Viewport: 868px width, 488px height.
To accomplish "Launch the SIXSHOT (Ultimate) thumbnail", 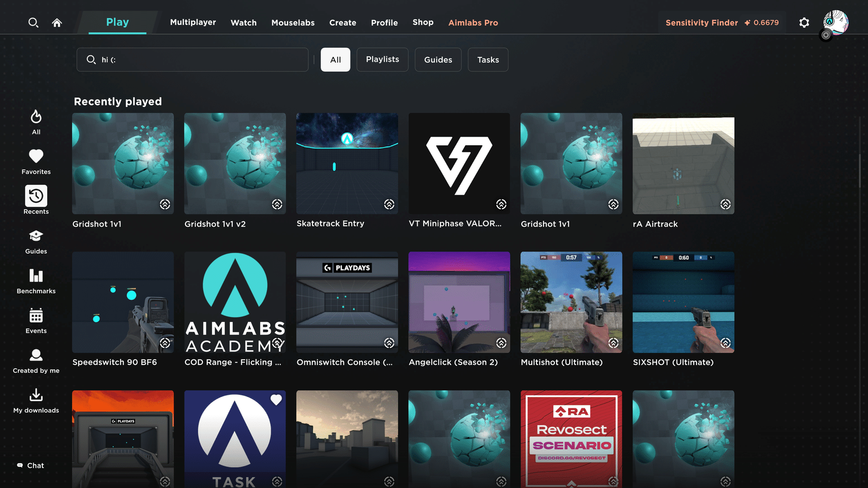I will click(684, 302).
